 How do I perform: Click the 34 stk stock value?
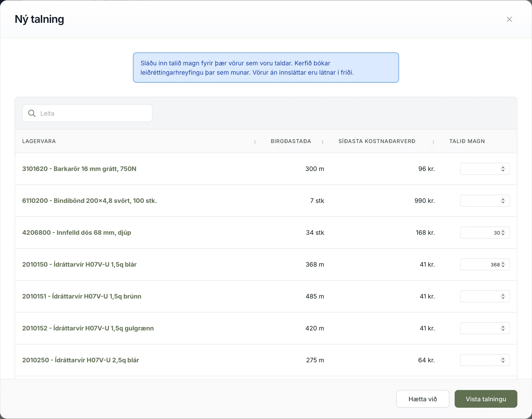coord(315,233)
